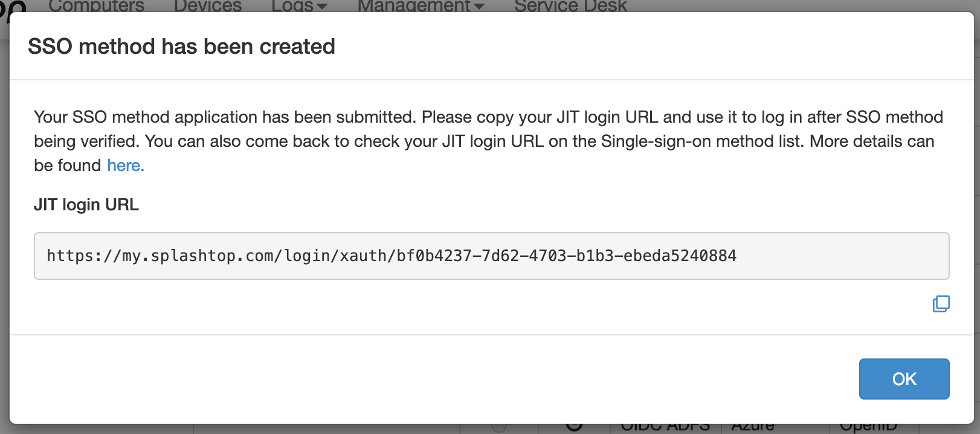
Task: Click the Splashtop logo in the header
Action: click(13, 7)
